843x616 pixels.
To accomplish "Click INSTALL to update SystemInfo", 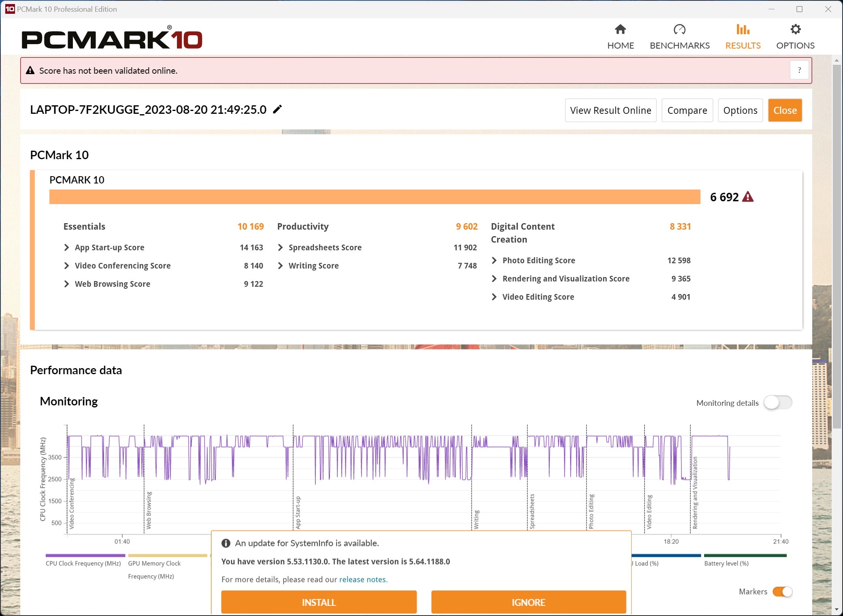I will 319,602.
